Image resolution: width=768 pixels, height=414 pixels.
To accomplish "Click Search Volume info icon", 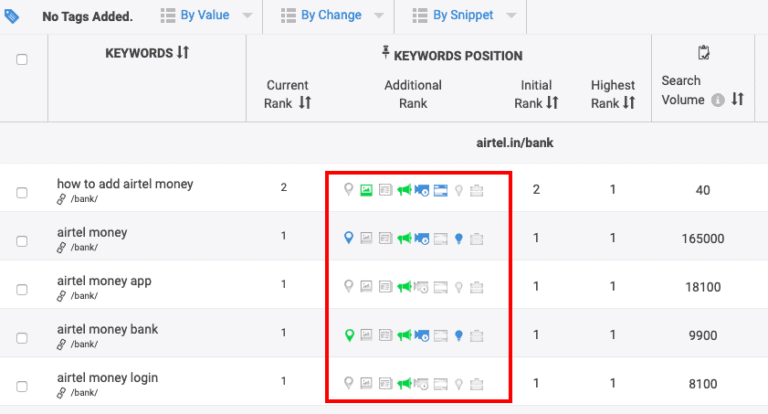I will pos(717,99).
